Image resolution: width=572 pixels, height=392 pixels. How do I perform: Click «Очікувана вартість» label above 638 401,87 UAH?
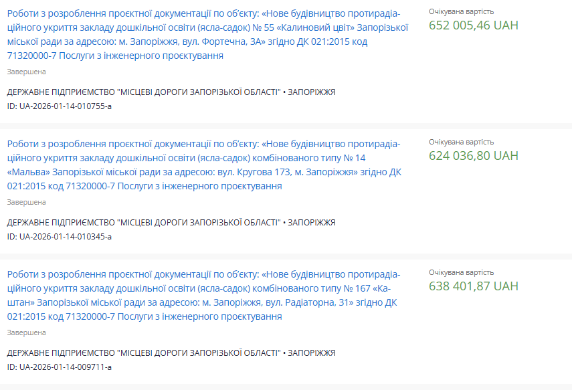coord(462,272)
